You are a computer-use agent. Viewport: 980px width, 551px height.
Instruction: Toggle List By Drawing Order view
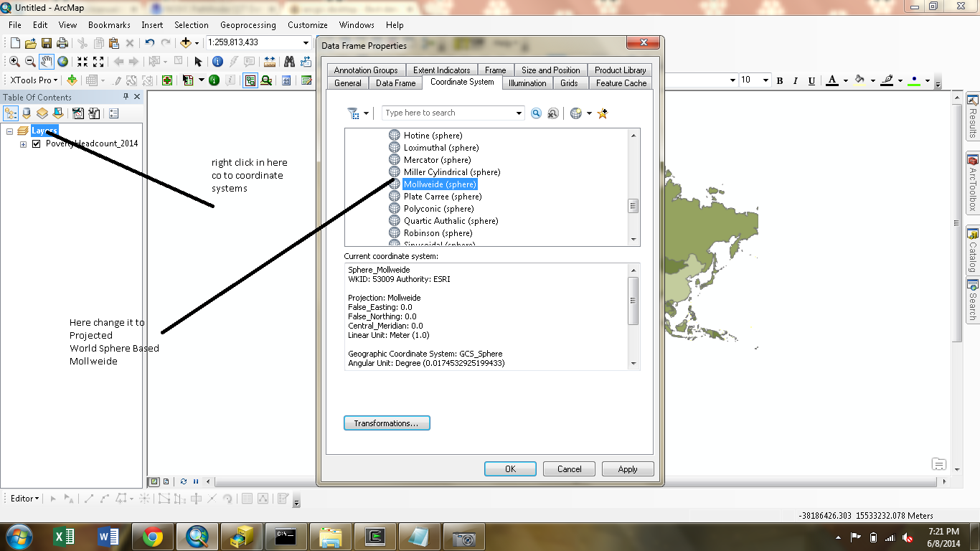11,113
